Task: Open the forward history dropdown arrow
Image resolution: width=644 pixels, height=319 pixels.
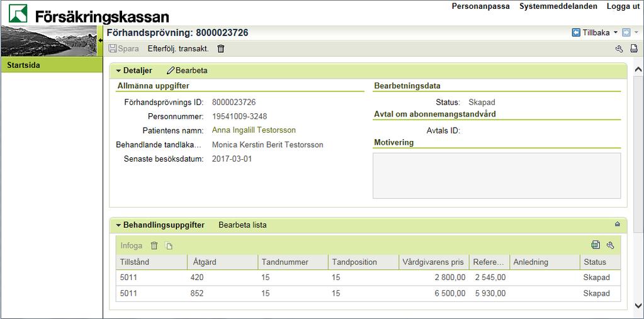Action: click(636, 33)
